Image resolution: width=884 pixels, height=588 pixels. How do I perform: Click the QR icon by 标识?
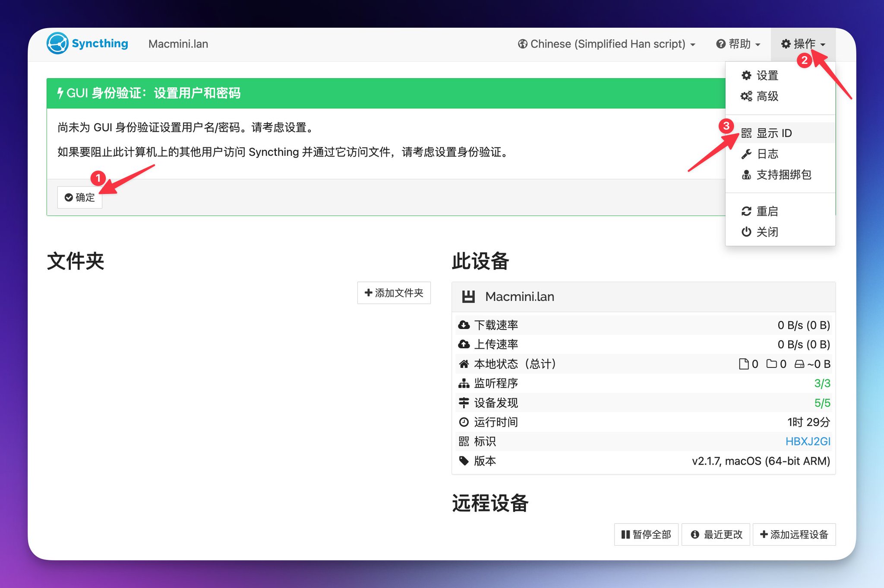click(464, 441)
